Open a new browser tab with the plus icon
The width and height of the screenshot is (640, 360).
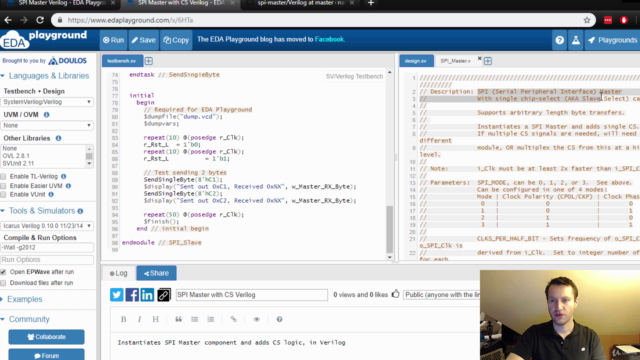[x=371, y=3]
